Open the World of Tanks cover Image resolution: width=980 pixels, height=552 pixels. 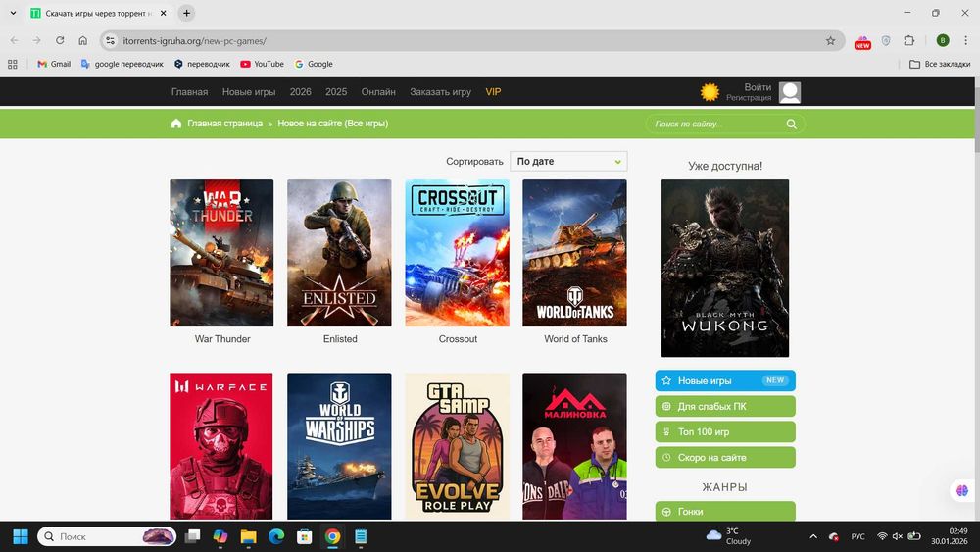pyautogui.click(x=574, y=253)
